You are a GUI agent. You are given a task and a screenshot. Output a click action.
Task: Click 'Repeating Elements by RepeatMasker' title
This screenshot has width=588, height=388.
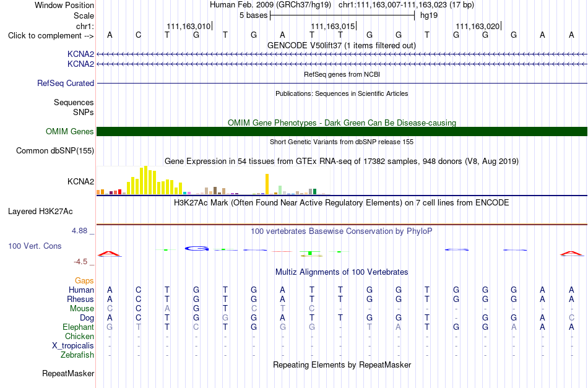pos(342,364)
